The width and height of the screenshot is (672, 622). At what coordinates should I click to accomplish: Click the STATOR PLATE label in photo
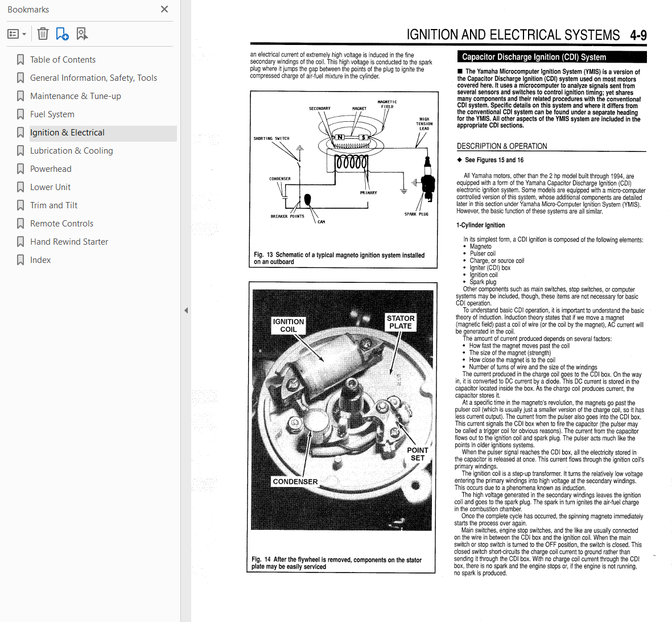(x=400, y=322)
